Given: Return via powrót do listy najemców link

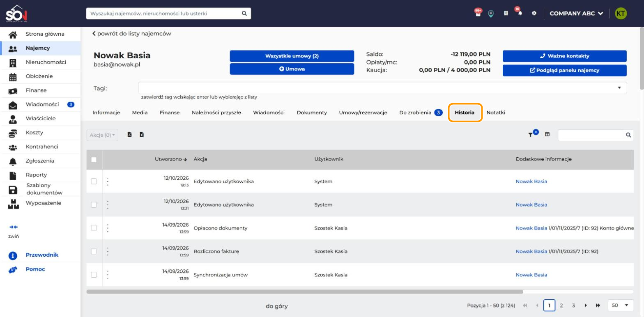Looking at the screenshot, I should 131,34.
